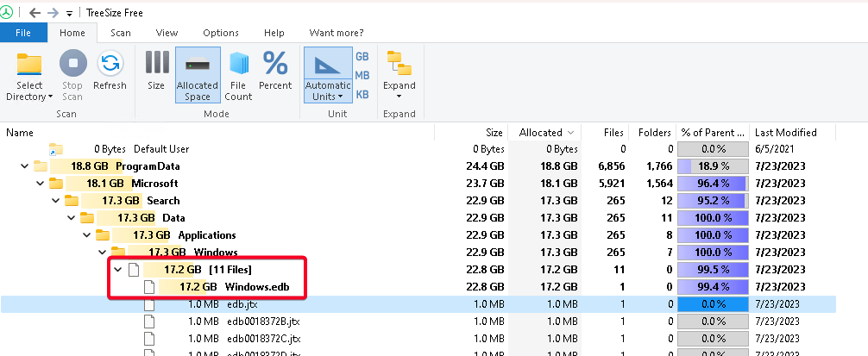Click the 95.2 % bar for Search
Viewport: 868px width, 356px height.
click(x=713, y=201)
